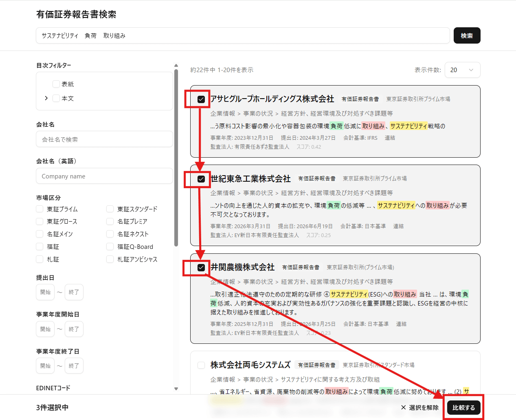Click the filter panel scrollbar thumb

pyautogui.click(x=176, y=158)
